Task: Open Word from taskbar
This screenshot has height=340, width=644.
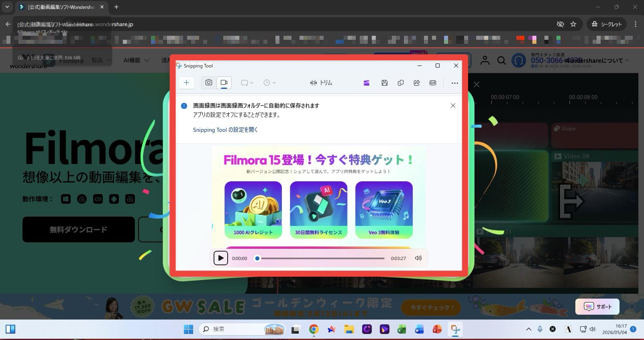Action: (x=420, y=330)
